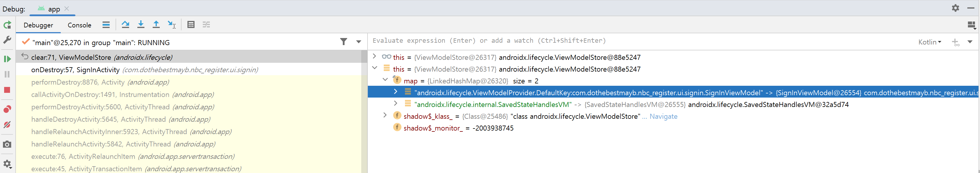Open the thread selector dropdown arrow

[x=358, y=42]
